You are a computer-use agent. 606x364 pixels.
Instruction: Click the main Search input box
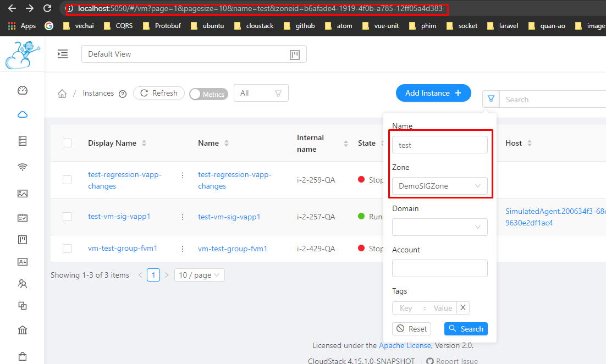pos(553,100)
